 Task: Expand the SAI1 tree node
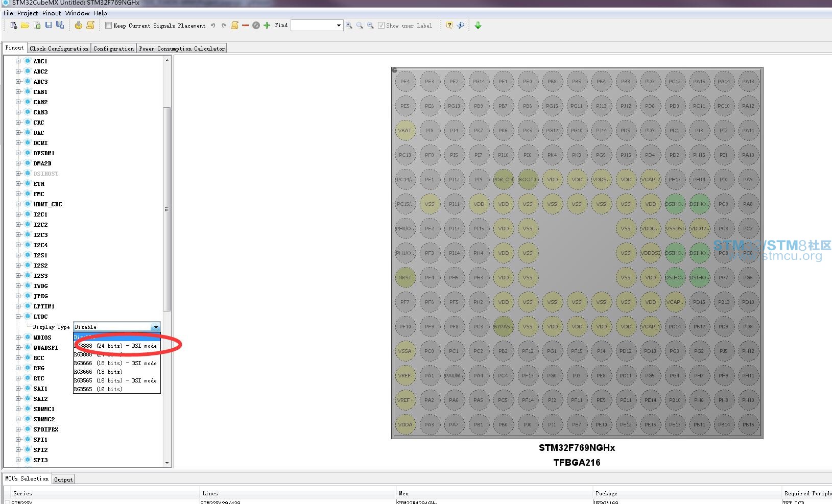(x=18, y=388)
